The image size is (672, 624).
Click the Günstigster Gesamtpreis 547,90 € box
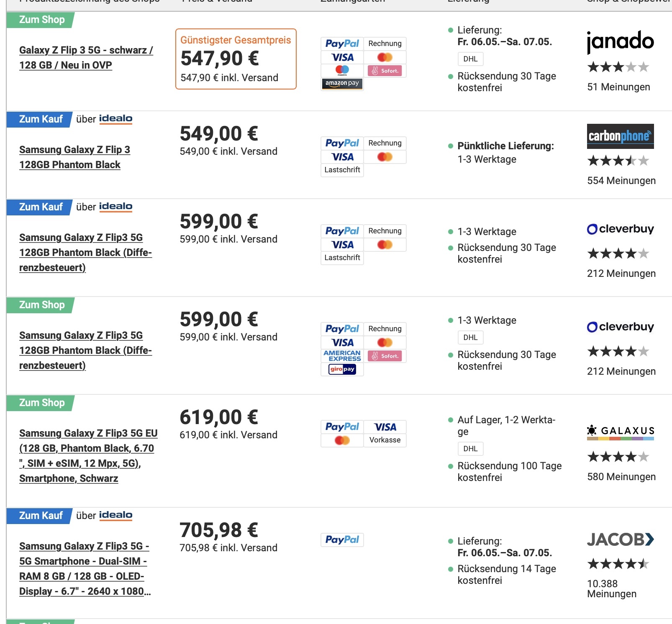[236, 59]
